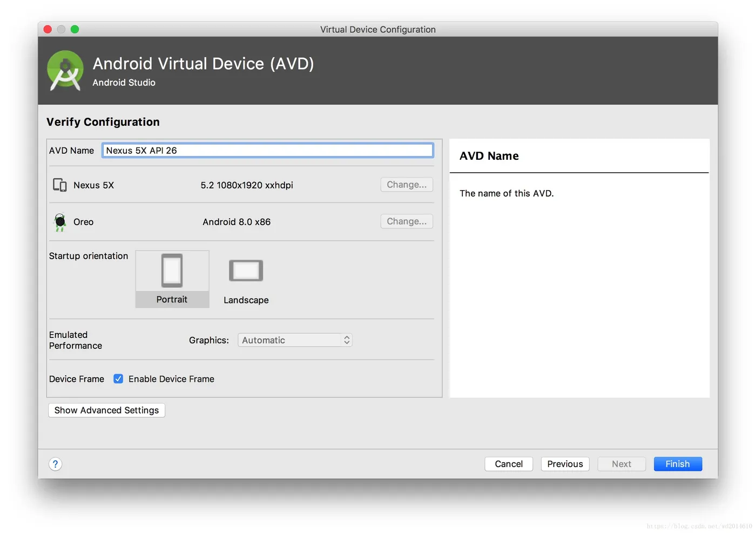Click the Nexus 5X device icon
Screen dimensions: 756x533
click(59, 185)
